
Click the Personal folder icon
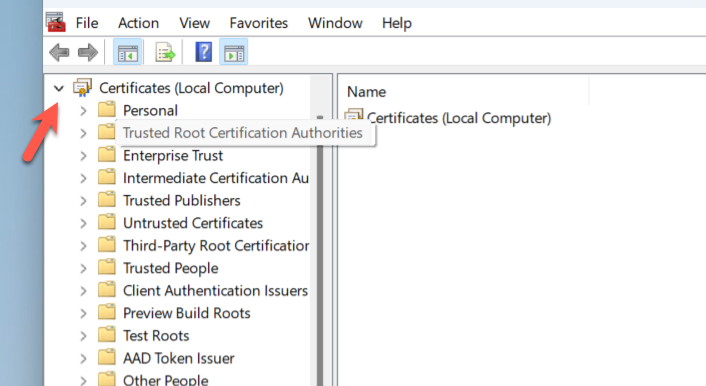coord(107,109)
